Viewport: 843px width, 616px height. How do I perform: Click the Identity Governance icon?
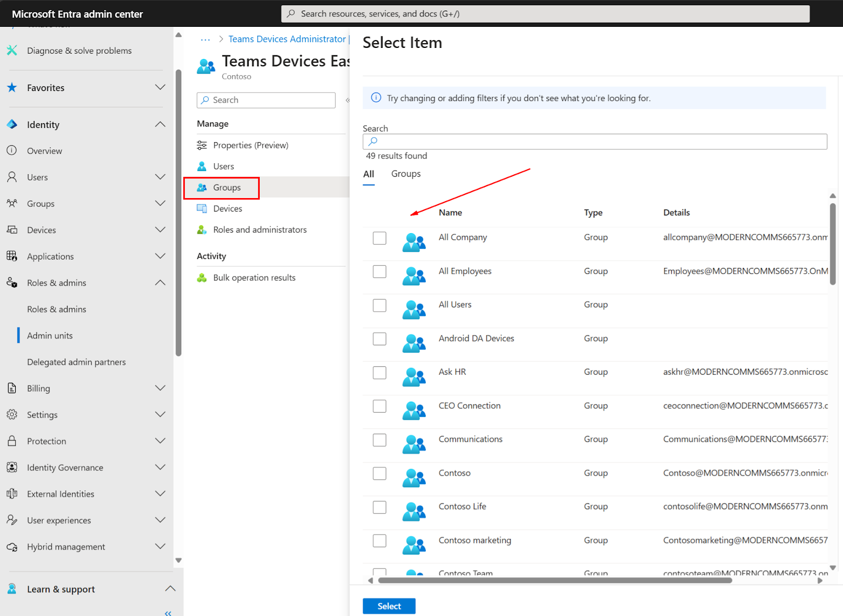pos(12,467)
